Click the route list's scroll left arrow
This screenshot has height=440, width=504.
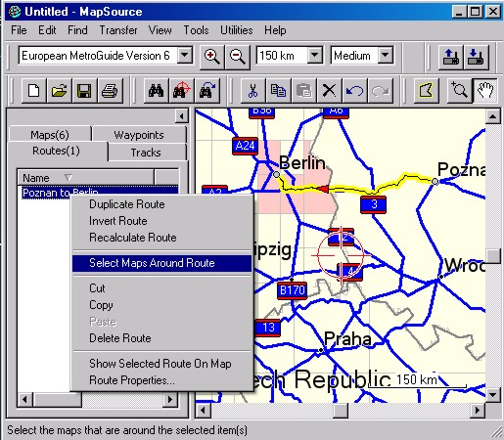coord(24,399)
